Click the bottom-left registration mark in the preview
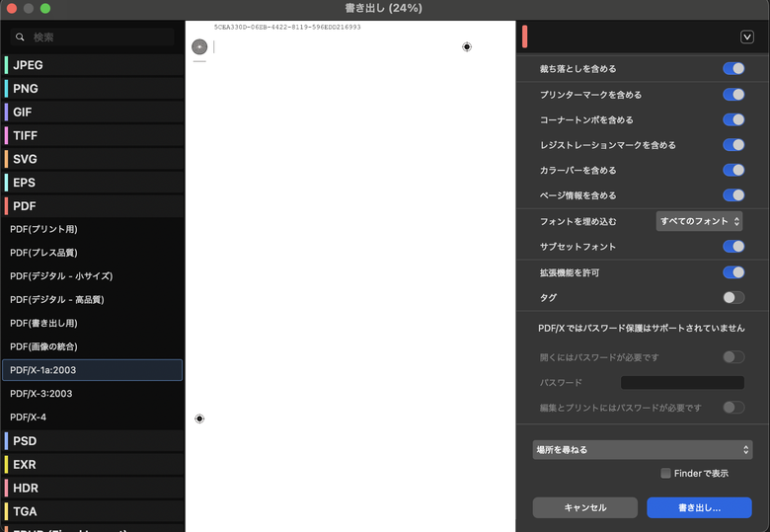 [x=199, y=418]
